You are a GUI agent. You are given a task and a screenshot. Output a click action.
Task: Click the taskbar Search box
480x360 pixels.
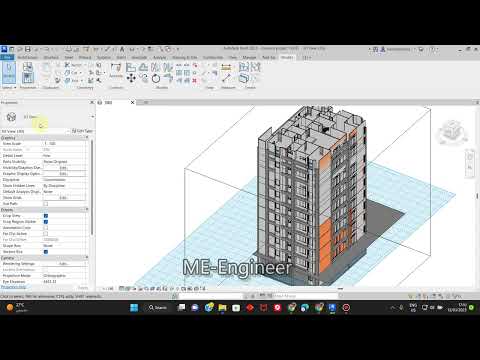158,307
